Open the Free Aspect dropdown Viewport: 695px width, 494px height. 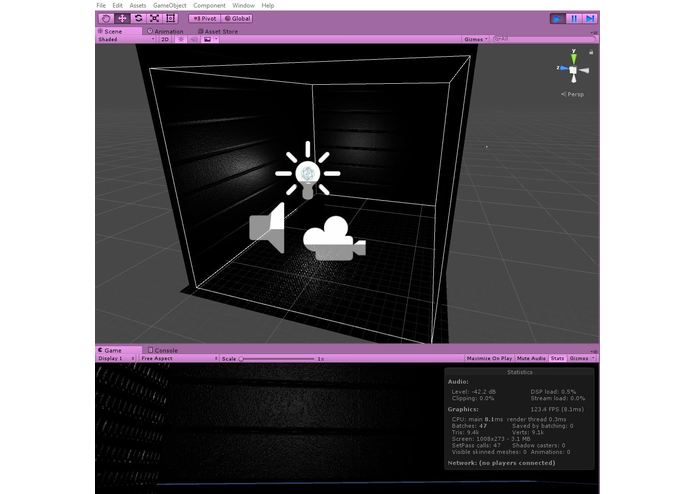click(x=180, y=358)
